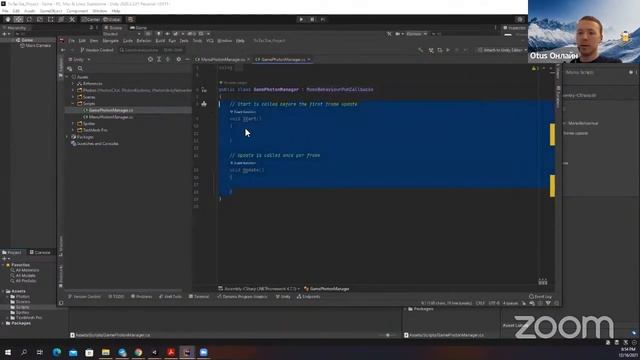Click the Expand All icon in explorer
640x360 pixels.
[159, 60]
